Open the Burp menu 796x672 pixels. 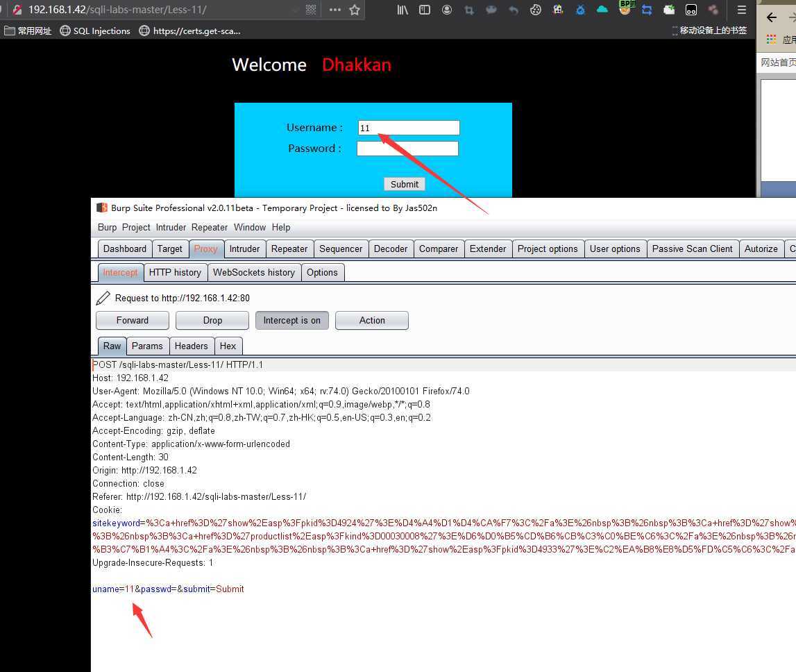107,227
